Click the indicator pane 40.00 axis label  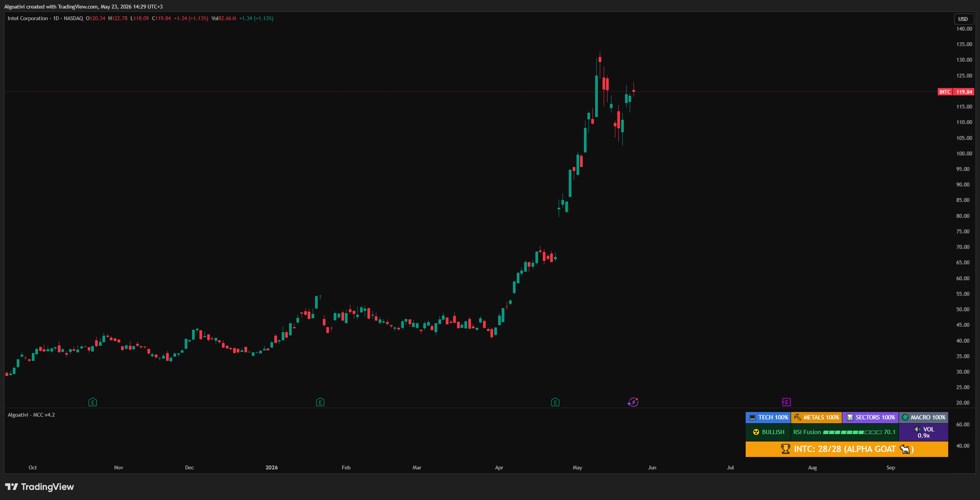(963, 446)
